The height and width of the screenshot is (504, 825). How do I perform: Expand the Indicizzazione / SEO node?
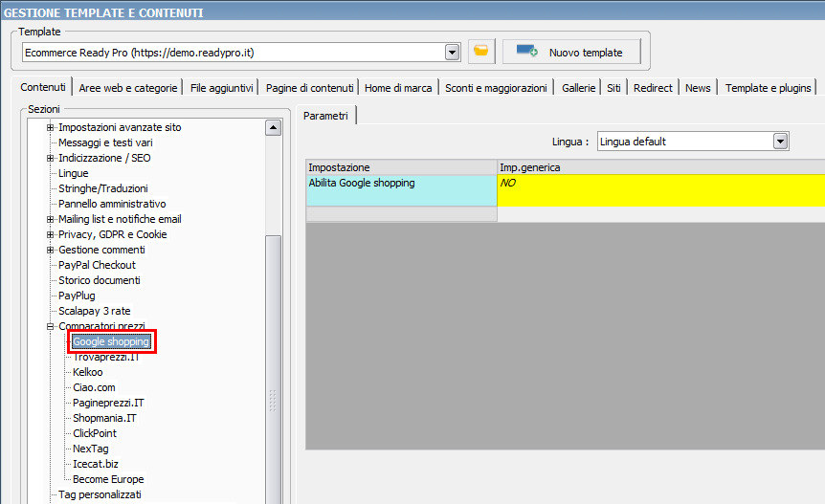coord(50,158)
